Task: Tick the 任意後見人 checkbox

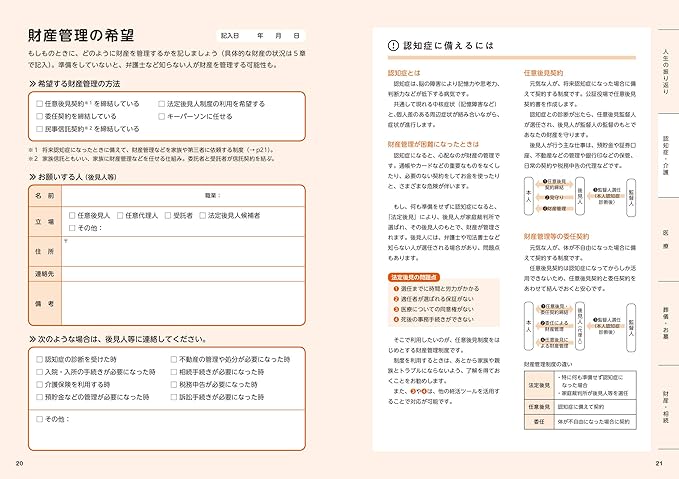Action: point(72,215)
